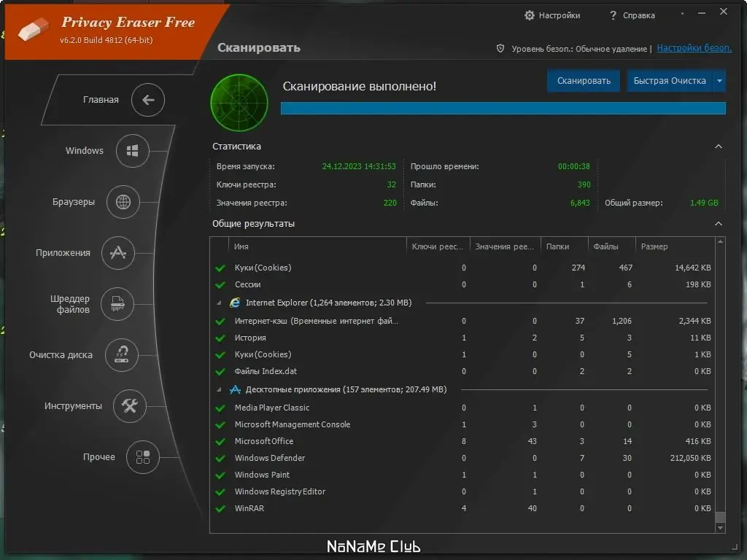Image resolution: width=747 pixels, height=560 pixels.
Task: Uncheck Интернет-кэш row checkmark
Action: point(220,322)
